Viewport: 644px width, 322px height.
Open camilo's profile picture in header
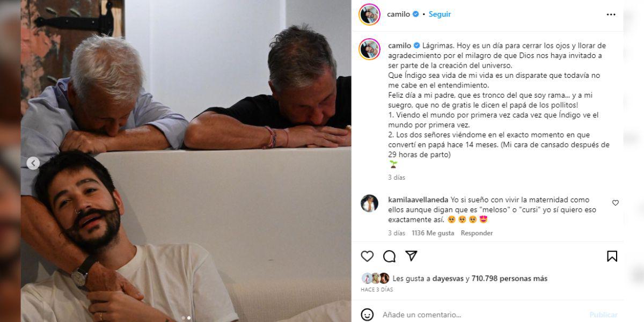point(369,14)
